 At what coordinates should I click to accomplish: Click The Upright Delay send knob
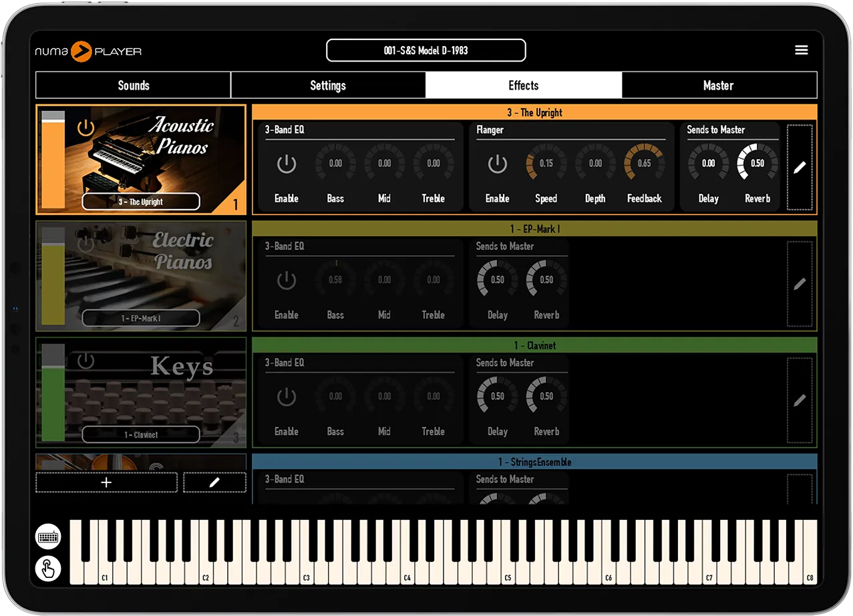(709, 164)
